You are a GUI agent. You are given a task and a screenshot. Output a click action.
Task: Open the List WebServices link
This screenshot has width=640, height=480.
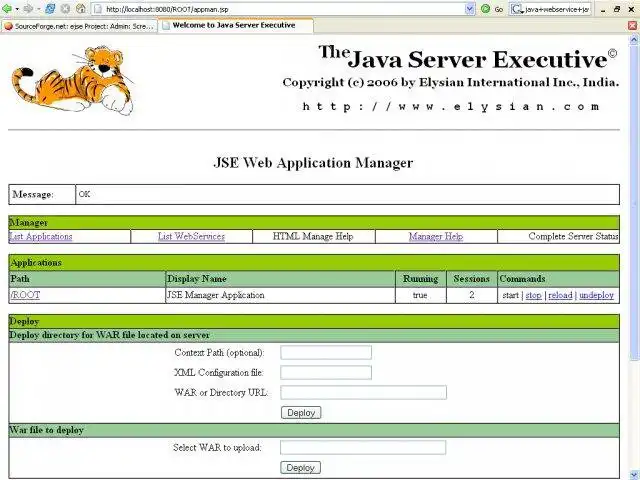pyautogui.click(x=191, y=236)
